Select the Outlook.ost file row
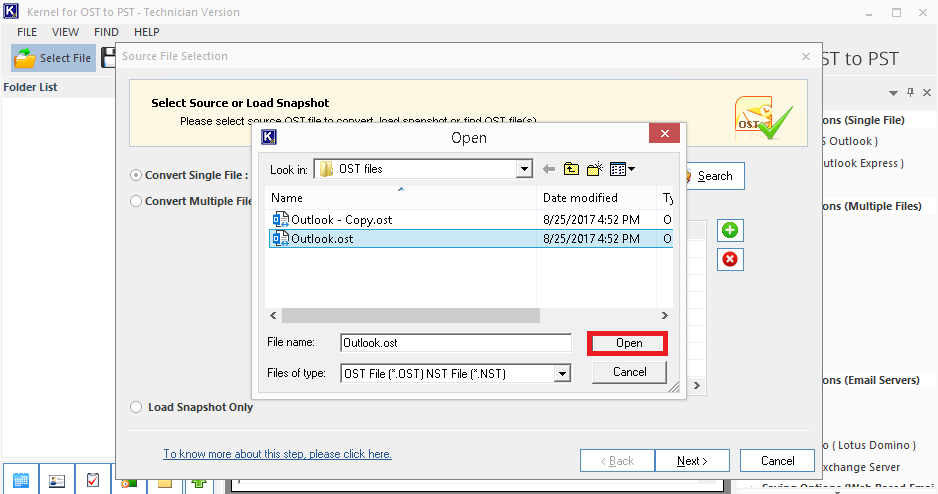The image size is (938, 494). (471, 239)
